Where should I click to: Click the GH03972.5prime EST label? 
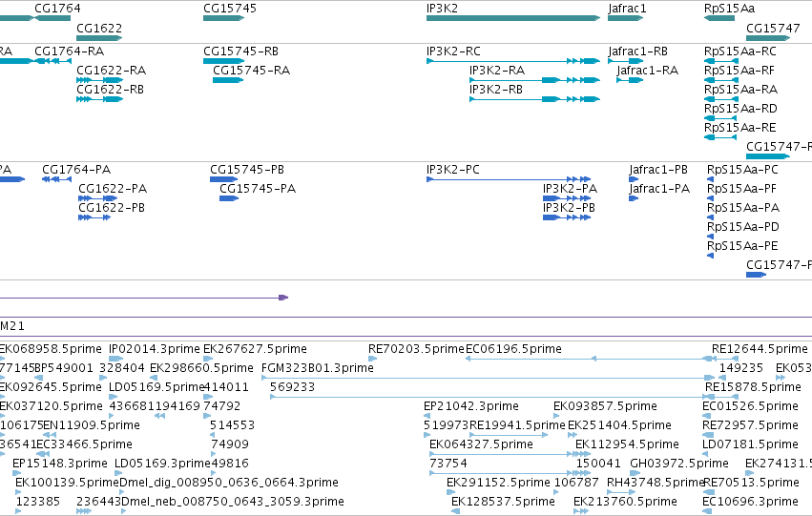(679, 464)
